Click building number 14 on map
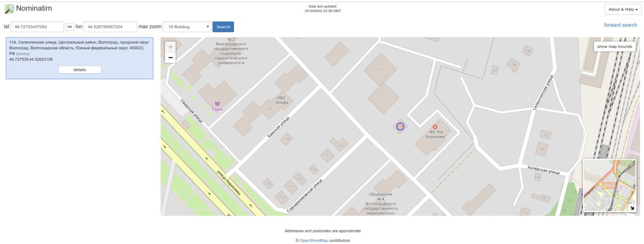Screen dimensions: 644x244 pos(269,108)
